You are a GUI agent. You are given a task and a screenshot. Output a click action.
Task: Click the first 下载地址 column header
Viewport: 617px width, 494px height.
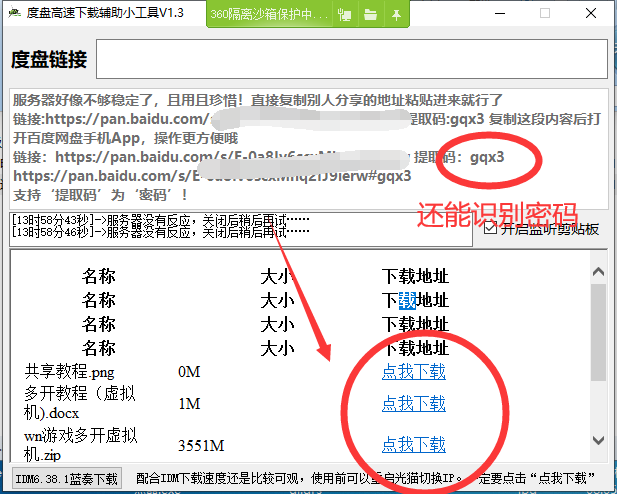[x=415, y=275]
